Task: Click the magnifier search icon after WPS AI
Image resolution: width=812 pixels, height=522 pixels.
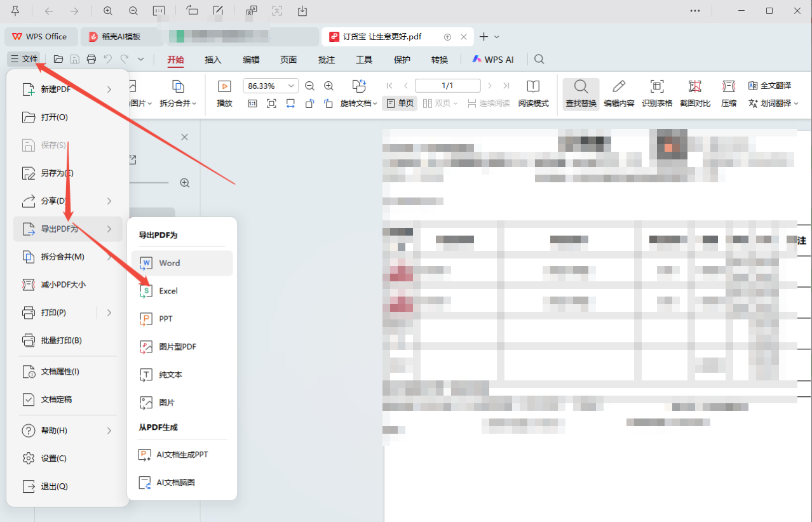Action: click(539, 59)
